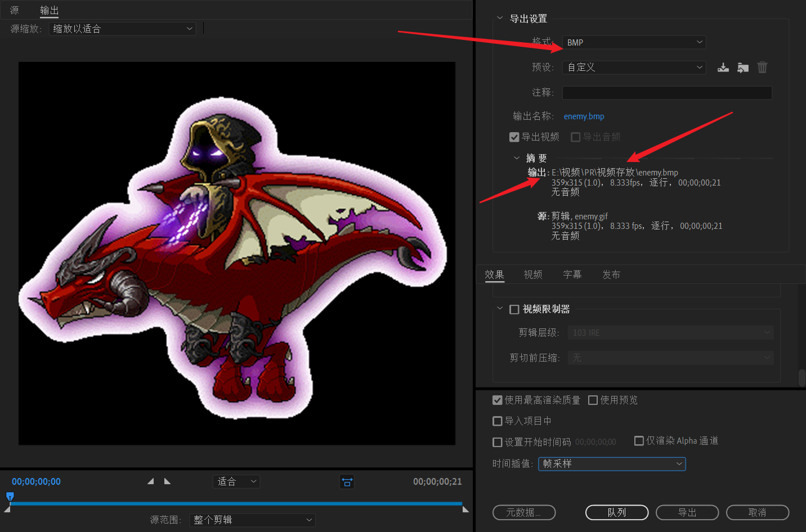This screenshot has height=532, width=806.
Task: Open the 格式 dropdown showing BMP
Action: (633, 42)
